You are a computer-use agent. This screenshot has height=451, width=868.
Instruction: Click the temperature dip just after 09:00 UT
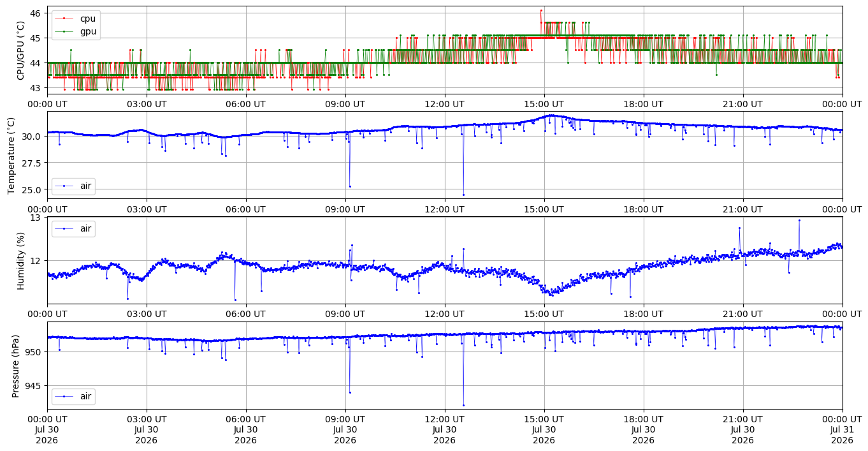pyautogui.click(x=350, y=186)
